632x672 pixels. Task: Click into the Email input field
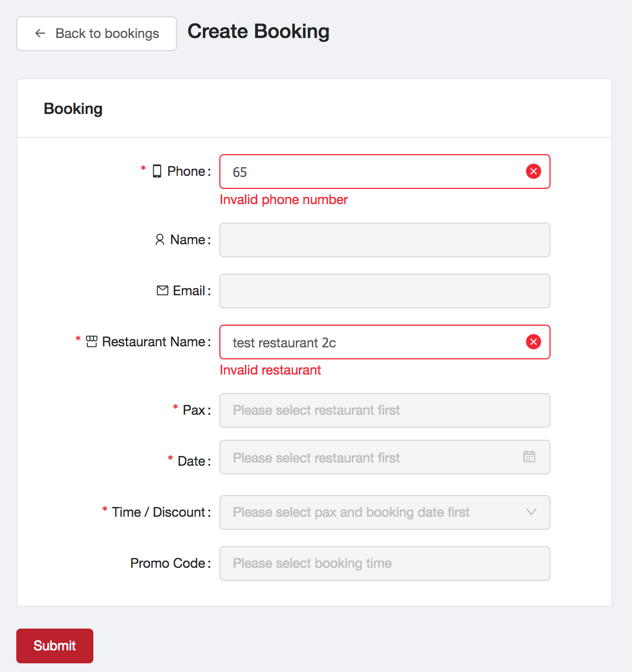[x=385, y=291]
